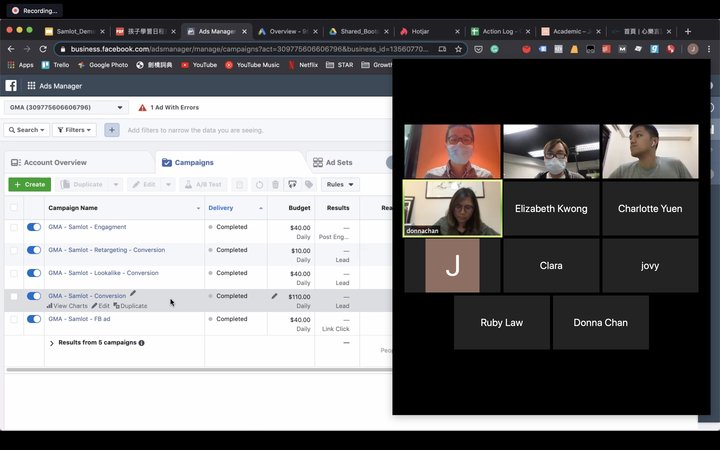This screenshot has width=720, height=450.
Task: Switch to Hotjar browser tab
Action: coord(427,31)
